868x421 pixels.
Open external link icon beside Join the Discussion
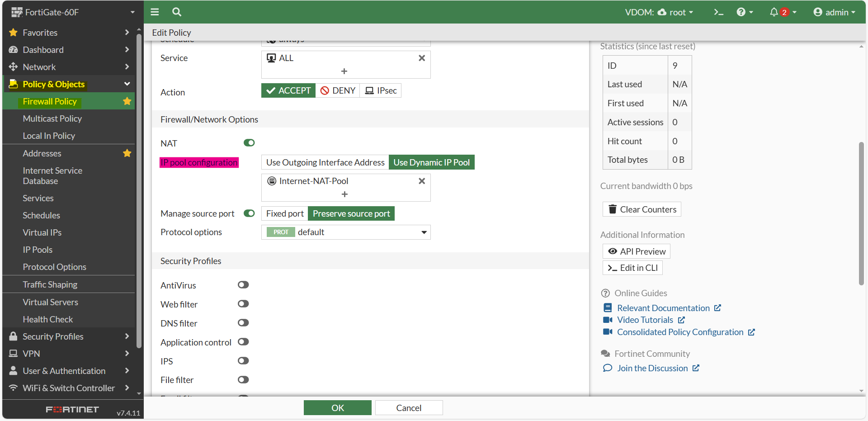[696, 368]
